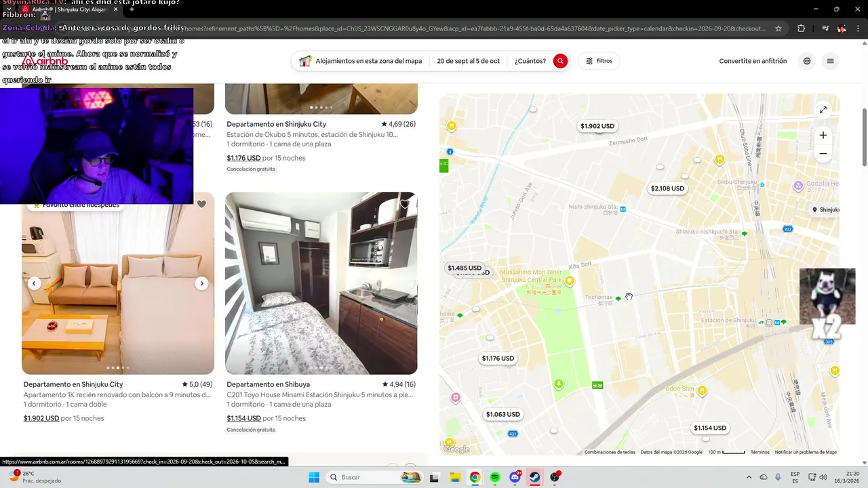Click Convertite en anfitrión link
Image resolution: width=868 pixels, height=488 pixels.
pos(753,61)
